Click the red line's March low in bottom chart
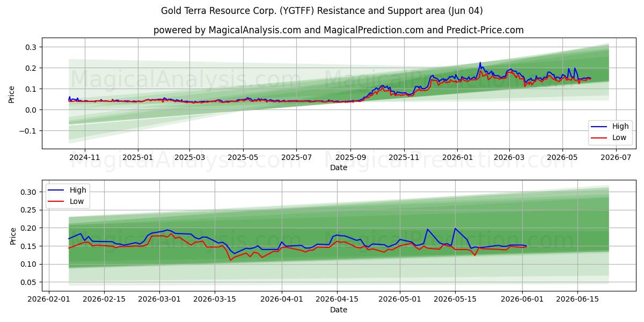644x322 pixels. 231,260
